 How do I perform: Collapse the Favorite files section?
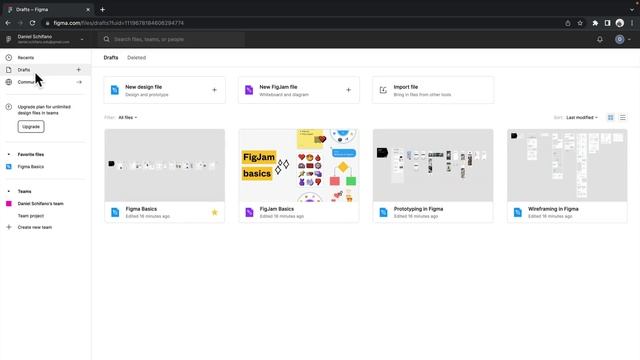click(x=9, y=154)
